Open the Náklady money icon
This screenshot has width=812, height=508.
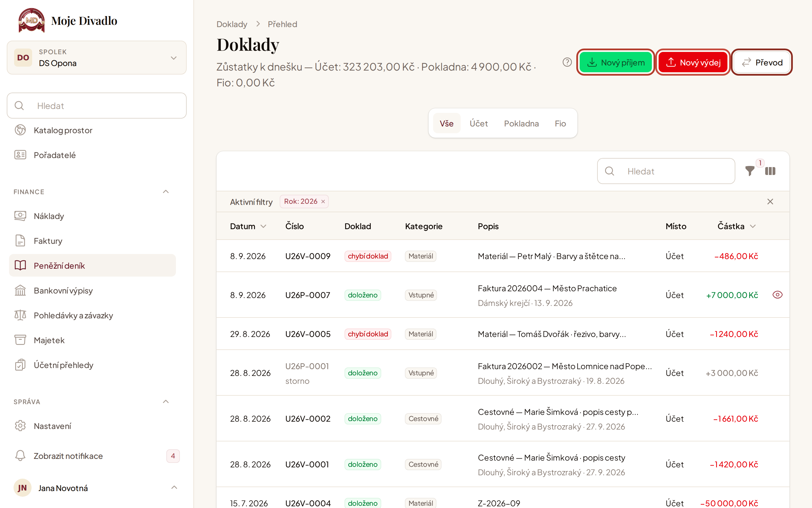(x=20, y=216)
